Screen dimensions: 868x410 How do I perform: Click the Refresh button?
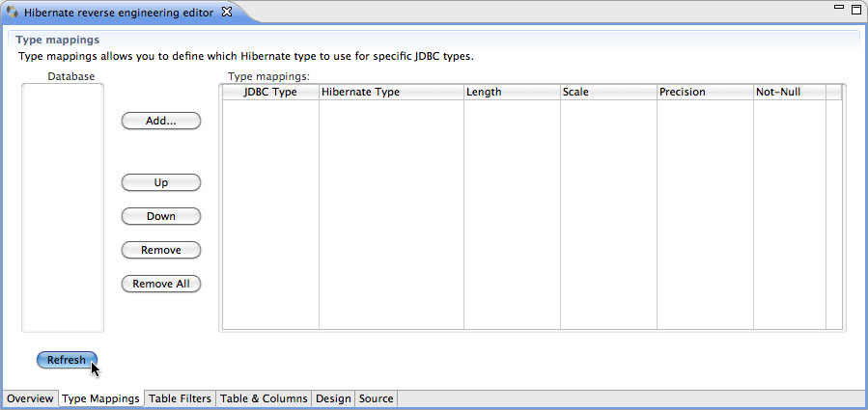67,360
